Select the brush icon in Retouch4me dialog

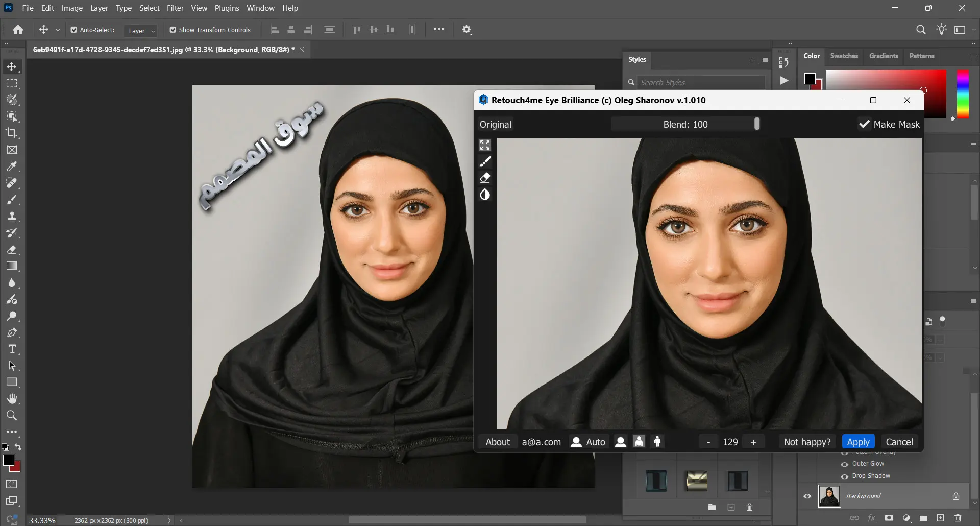coord(485,161)
